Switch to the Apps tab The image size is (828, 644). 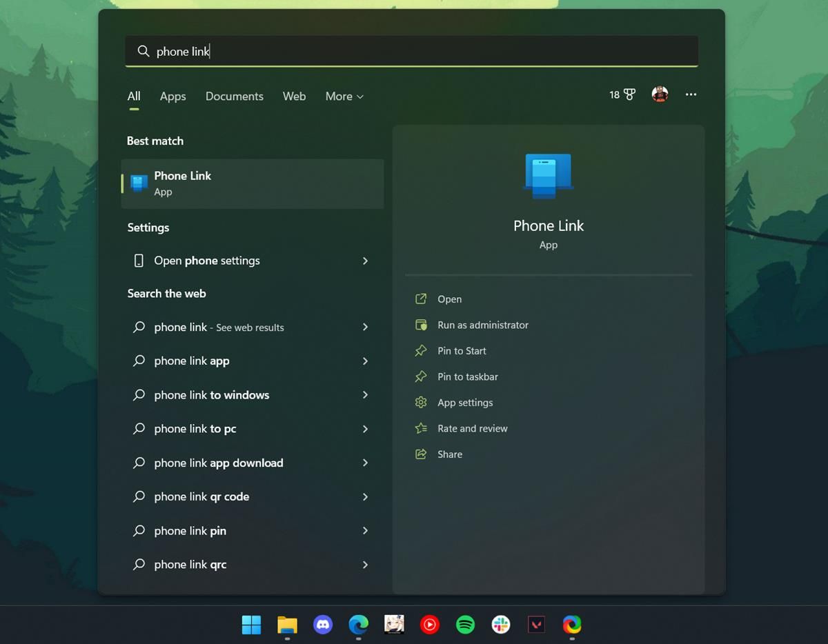tap(172, 97)
